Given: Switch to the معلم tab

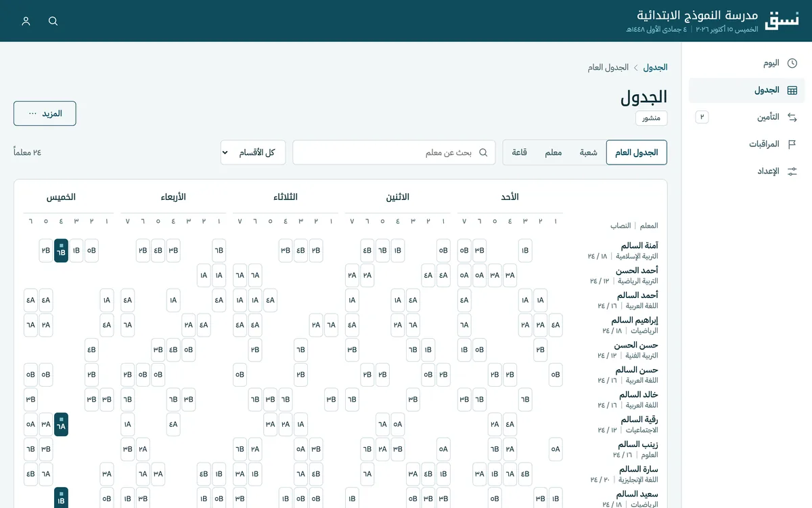Looking at the screenshot, I should pyautogui.click(x=554, y=152).
